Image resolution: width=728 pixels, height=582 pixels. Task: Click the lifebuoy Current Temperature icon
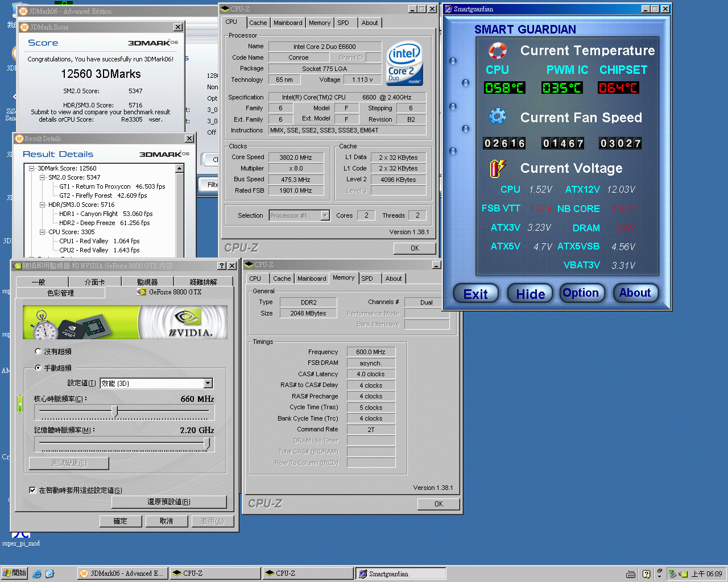(498, 51)
